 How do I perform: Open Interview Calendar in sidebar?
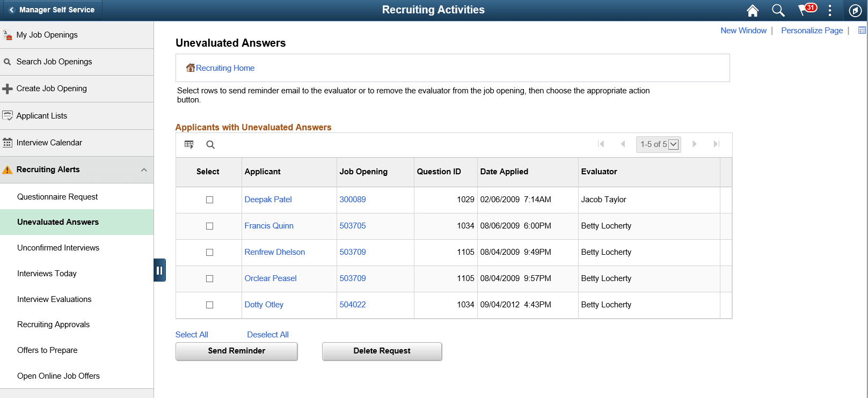(x=49, y=143)
